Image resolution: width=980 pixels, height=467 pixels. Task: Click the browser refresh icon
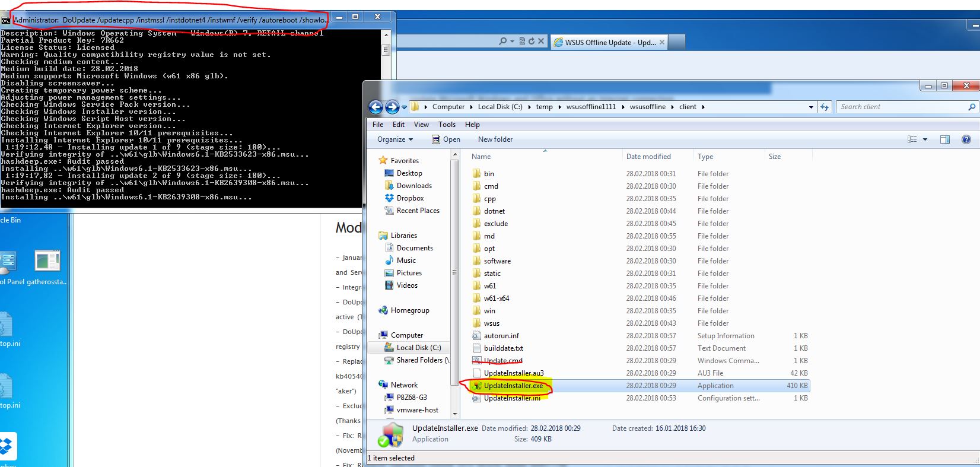532,42
